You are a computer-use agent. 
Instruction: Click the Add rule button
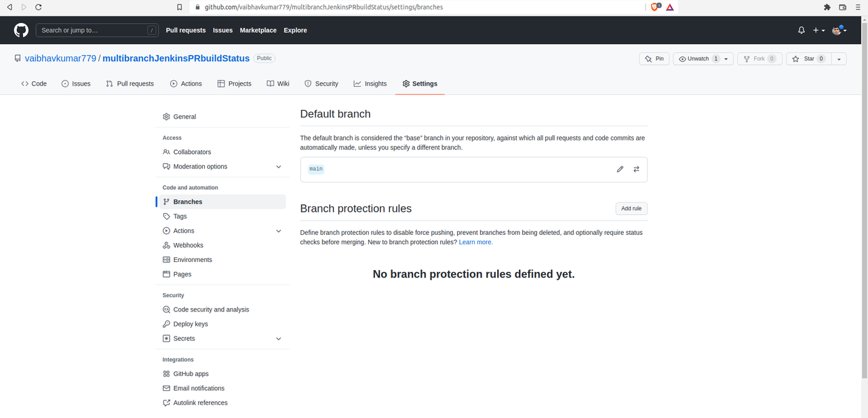click(631, 208)
